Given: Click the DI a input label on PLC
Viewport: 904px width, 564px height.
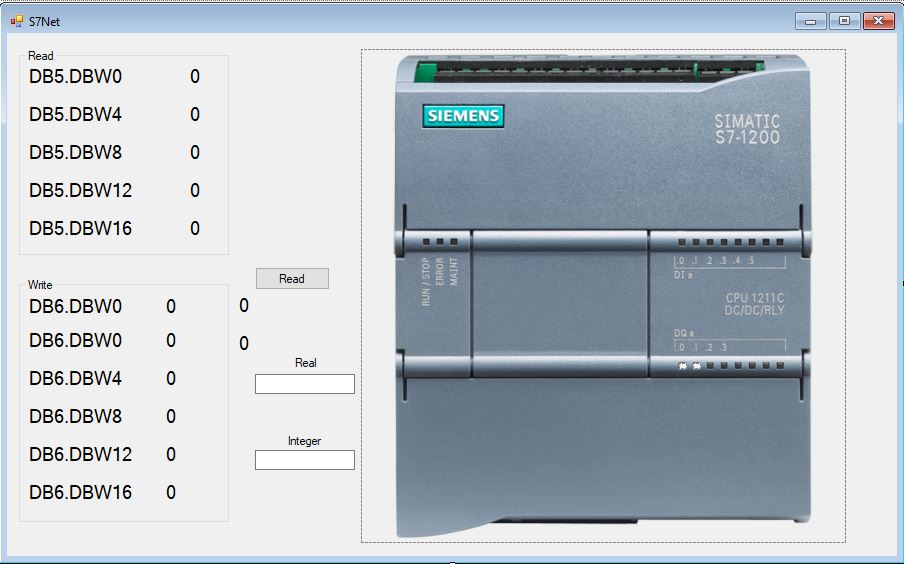Looking at the screenshot, I should click(683, 275).
